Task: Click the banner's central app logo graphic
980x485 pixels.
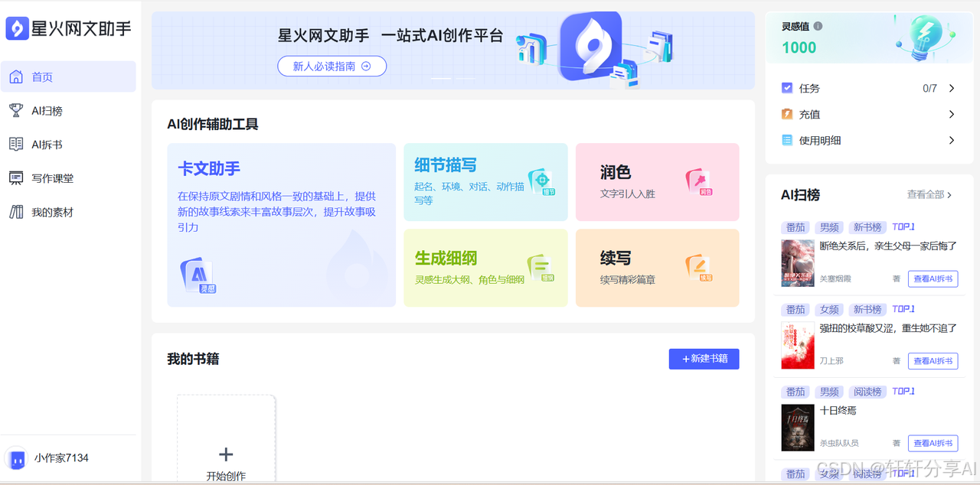Action: point(590,46)
